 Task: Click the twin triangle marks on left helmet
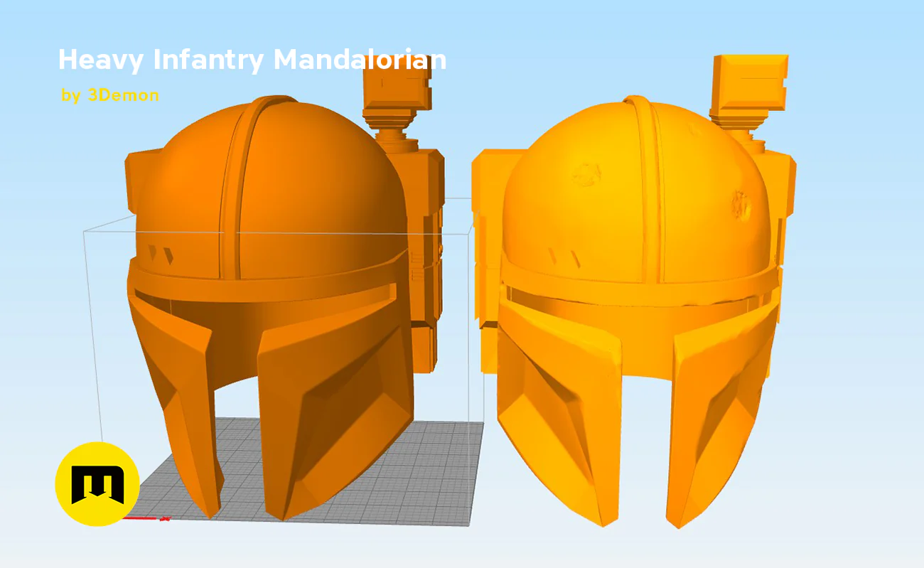[x=160, y=254]
